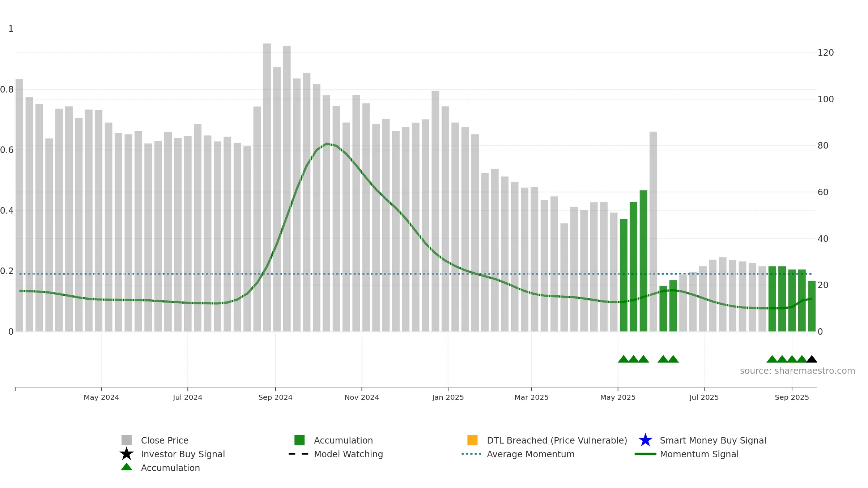Click the Sep 2024 axis label
Viewport: 868px width, 488px height.
pos(275,397)
